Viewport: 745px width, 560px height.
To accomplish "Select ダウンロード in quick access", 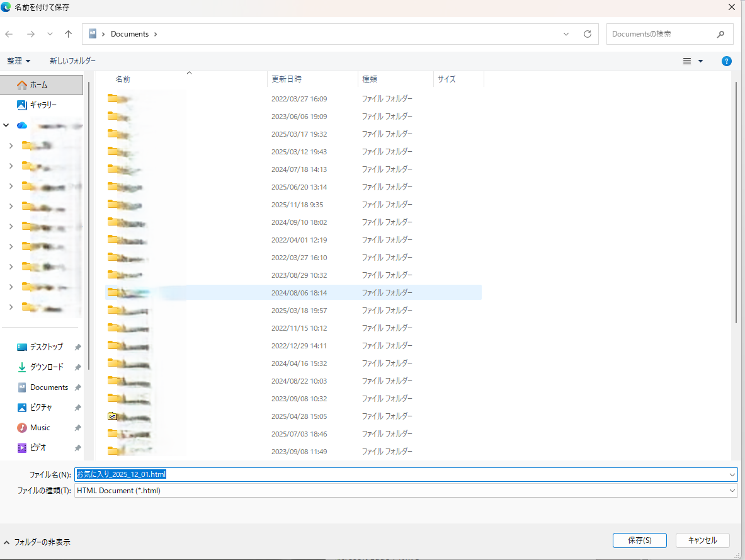I will click(x=47, y=367).
